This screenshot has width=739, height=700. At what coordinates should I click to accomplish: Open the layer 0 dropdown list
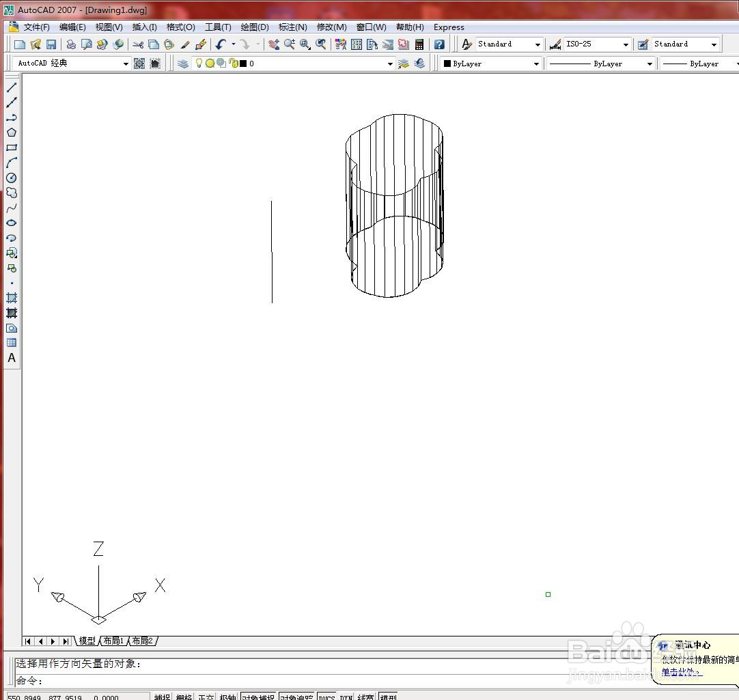pos(390,64)
